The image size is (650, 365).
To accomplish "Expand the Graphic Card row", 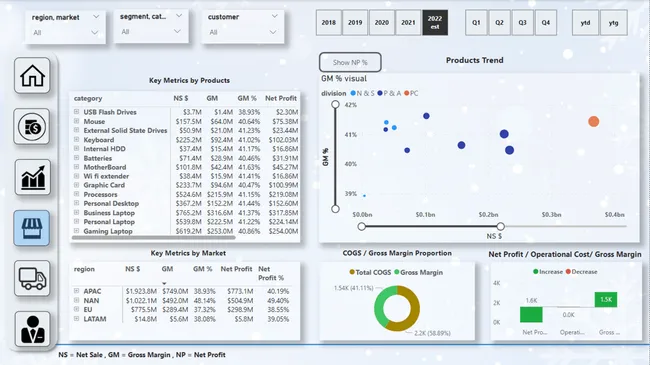I will click(x=76, y=185).
